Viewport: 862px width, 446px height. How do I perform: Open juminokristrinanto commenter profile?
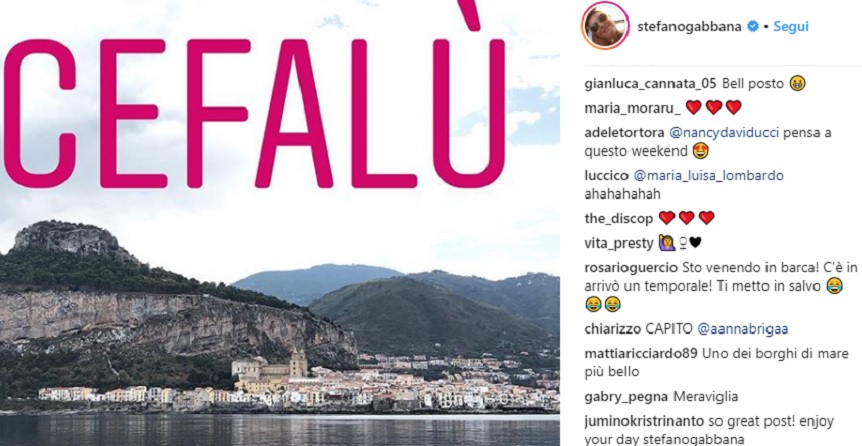point(644,421)
